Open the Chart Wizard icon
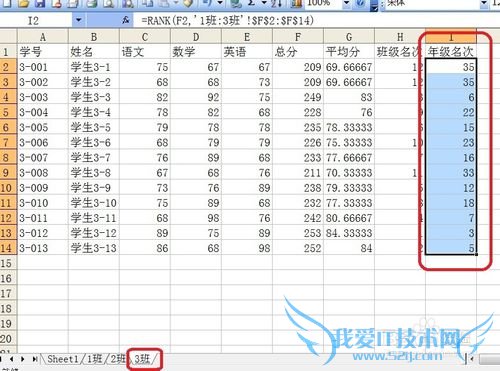Screen dimensions: 500x371 [295, 3]
